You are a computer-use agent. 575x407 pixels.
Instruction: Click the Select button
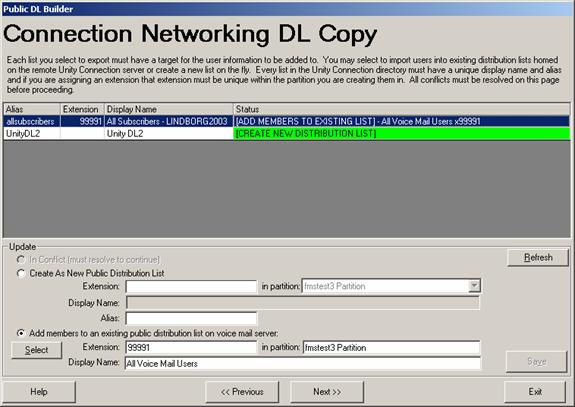pos(36,350)
